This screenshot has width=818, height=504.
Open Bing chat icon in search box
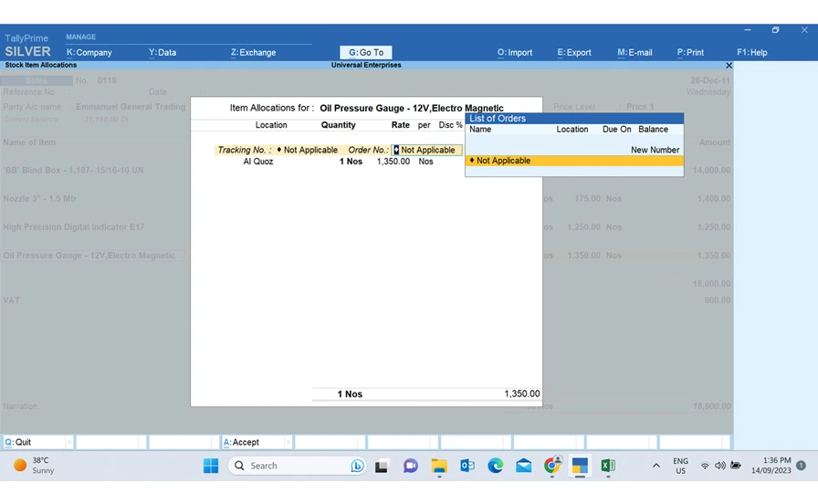click(x=357, y=466)
